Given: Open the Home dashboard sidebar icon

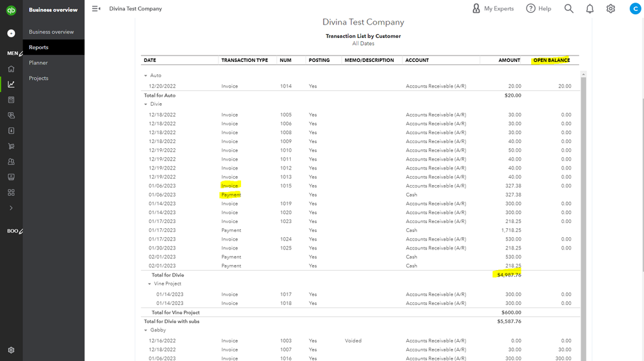Looking at the screenshot, I should coord(11,69).
